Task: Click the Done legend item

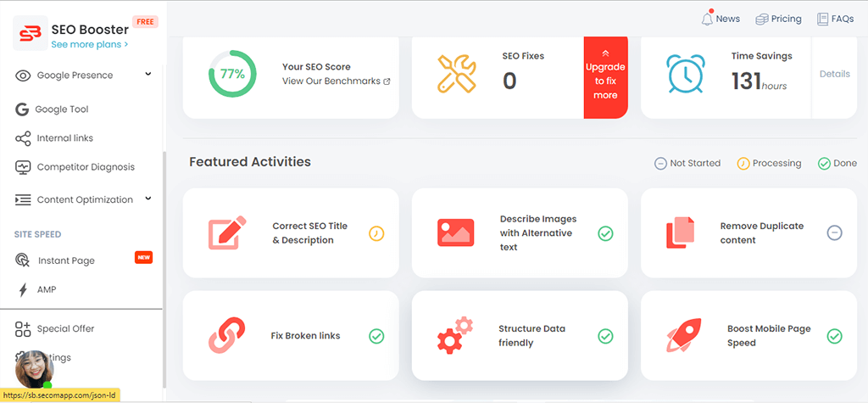Action: point(837,164)
